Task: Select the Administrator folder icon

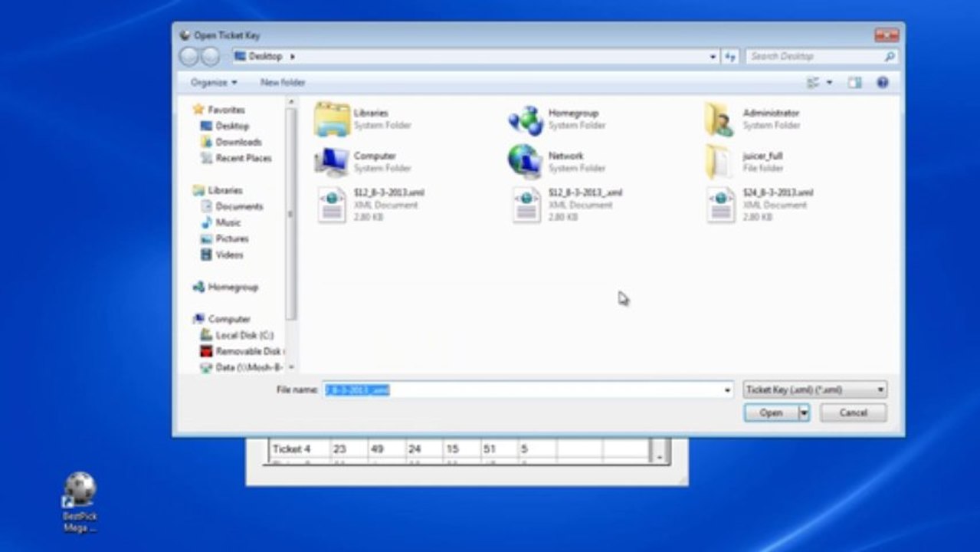Action: coord(719,120)
